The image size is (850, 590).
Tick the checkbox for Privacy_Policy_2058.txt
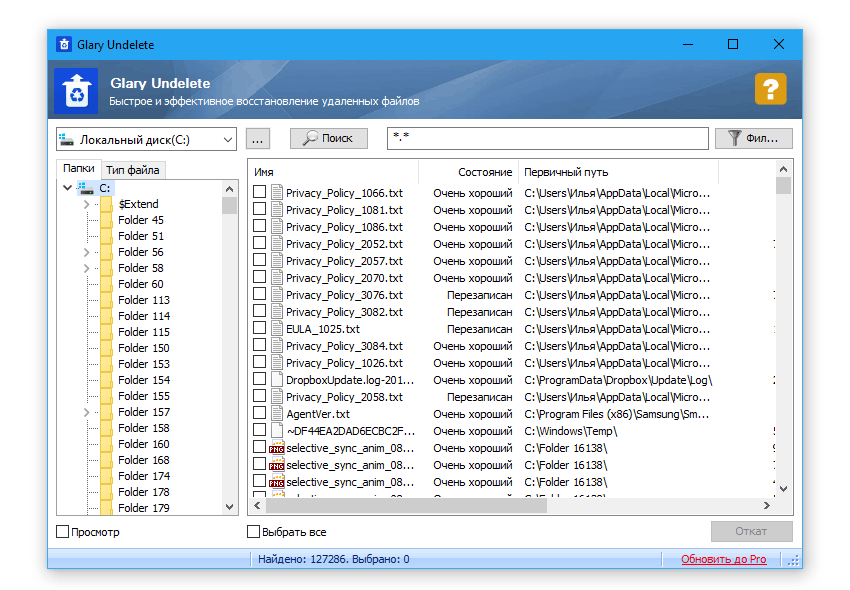(x=260, y=395)
